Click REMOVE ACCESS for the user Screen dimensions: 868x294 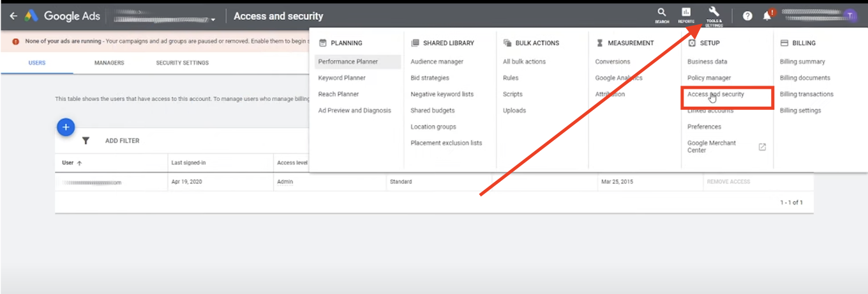tap(728, 182)
